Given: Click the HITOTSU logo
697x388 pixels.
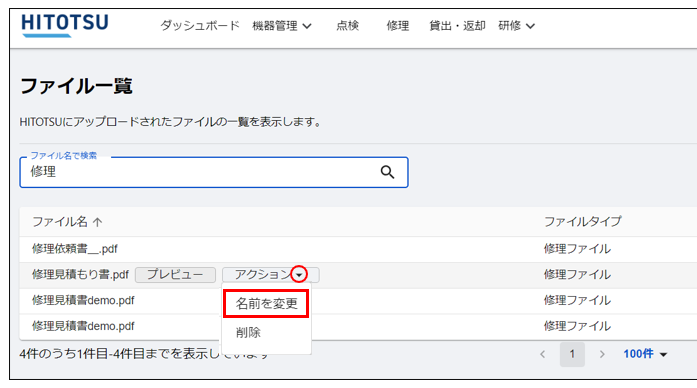Looking at the screenshot, I should pos(65,25).
